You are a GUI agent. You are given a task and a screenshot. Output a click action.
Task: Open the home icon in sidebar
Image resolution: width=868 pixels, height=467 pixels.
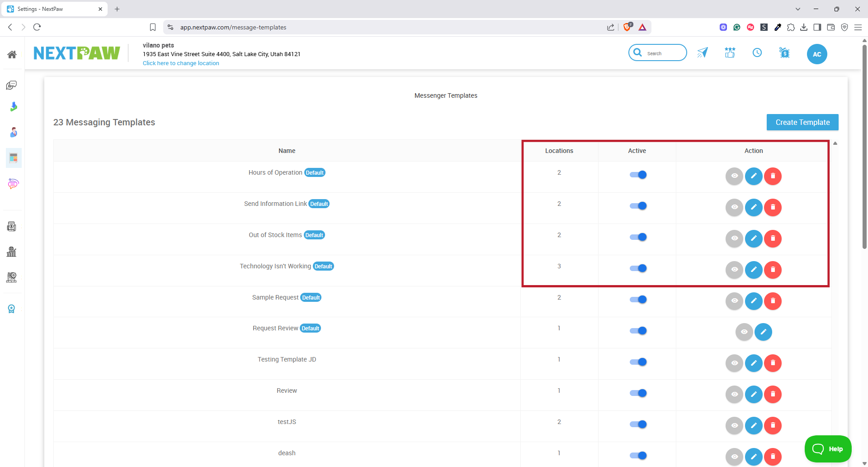[x=12, y=55]
